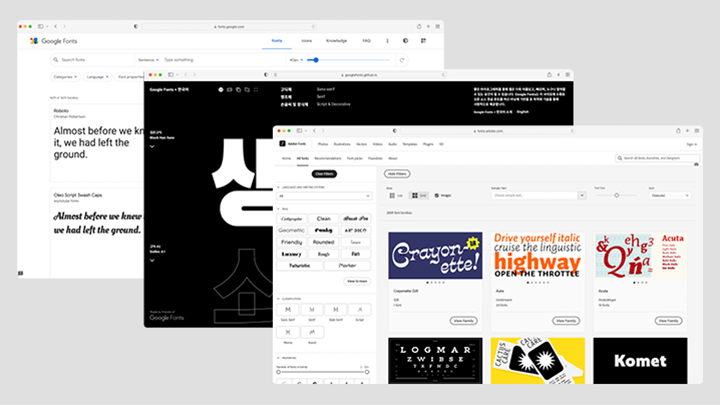Switch Adobe Fonts to Grid view
This screenshot has width=720, height=405.
pyautogui.click(x=419, y=196)
